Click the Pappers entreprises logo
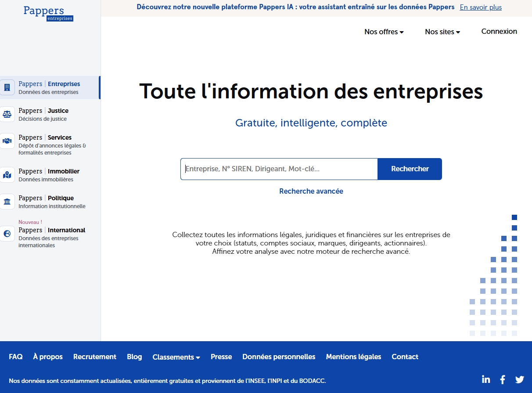The height and width of the screenshot is (393, 532). click(x=48, y=13)
